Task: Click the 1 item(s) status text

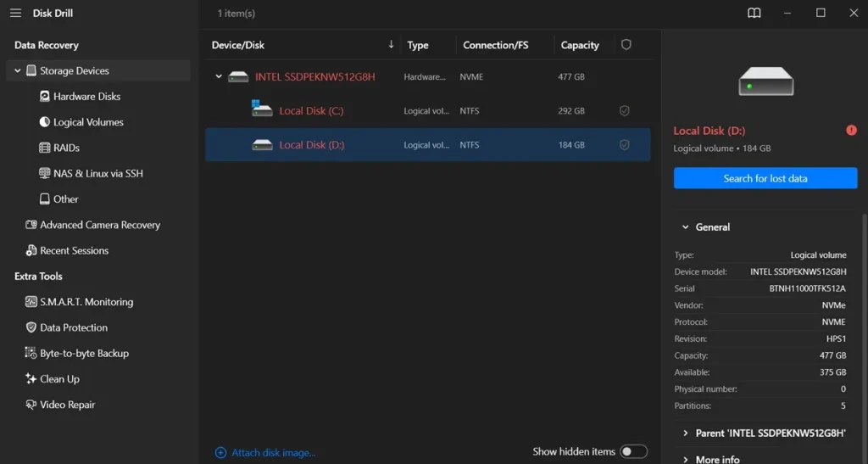Action: (236, 14)
